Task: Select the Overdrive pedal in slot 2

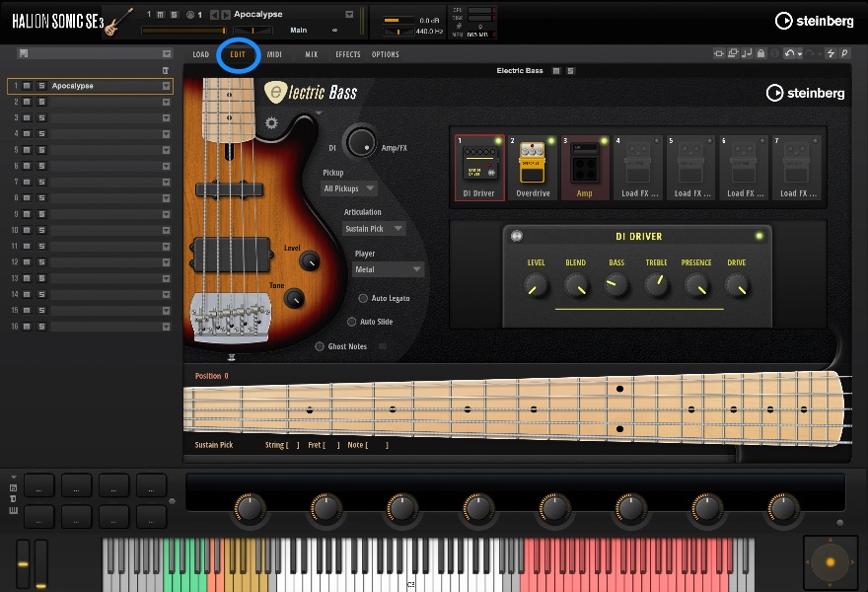Action: 533,168
